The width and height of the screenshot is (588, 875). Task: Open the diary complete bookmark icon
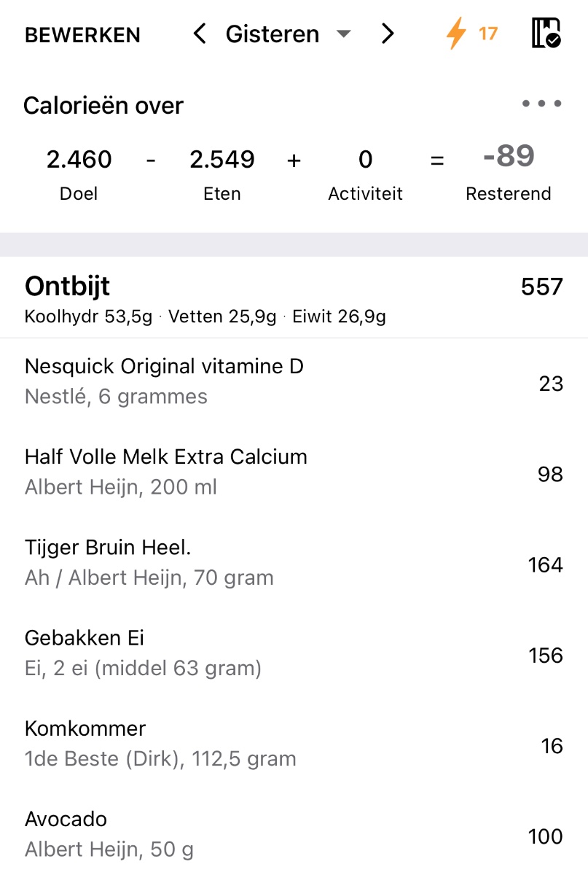tap(545, 34)
